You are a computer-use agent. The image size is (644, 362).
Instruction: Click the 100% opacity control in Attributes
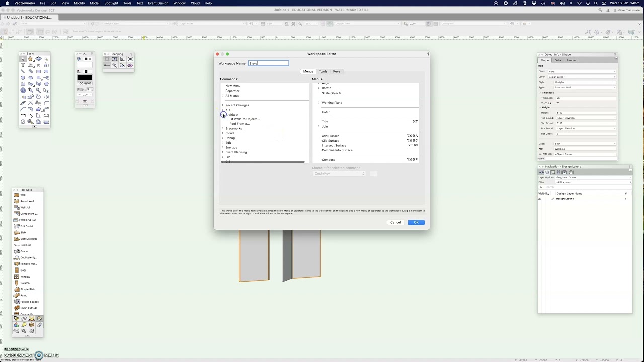(x=85, y=83)
